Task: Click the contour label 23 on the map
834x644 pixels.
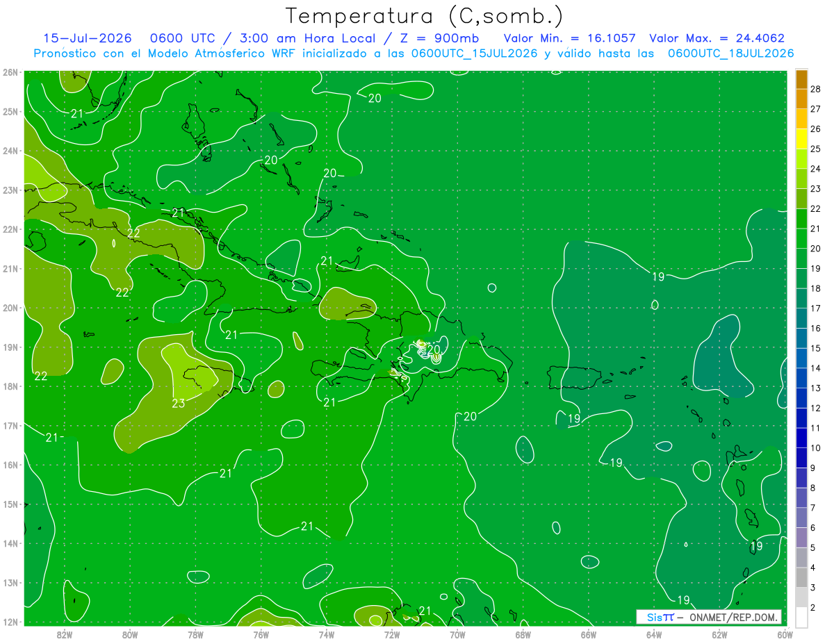Action: (x=179, y=403)
